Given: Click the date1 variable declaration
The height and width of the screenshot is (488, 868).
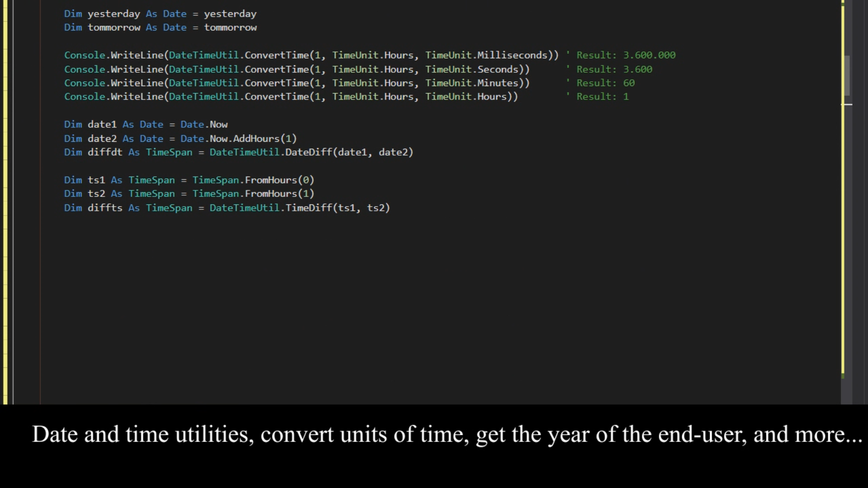Looking at the screenshot, I should click(102, 125).
